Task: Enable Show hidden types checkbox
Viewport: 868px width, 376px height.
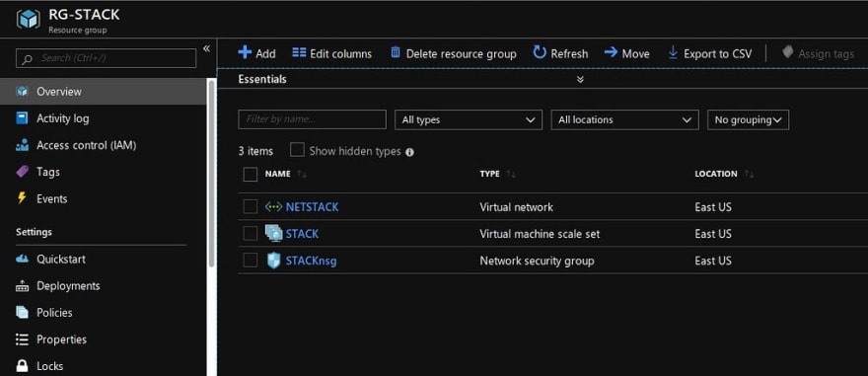Action: [297, 150]
